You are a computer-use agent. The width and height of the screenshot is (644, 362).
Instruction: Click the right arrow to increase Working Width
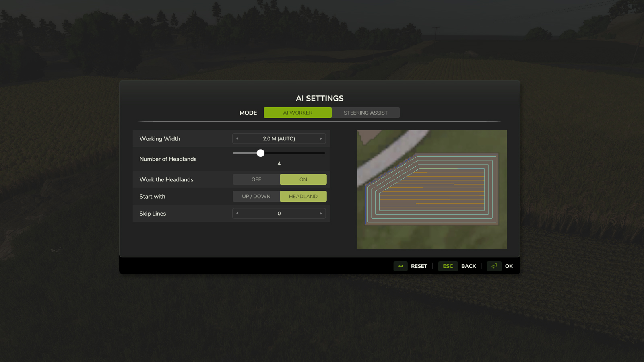(321, 138)
